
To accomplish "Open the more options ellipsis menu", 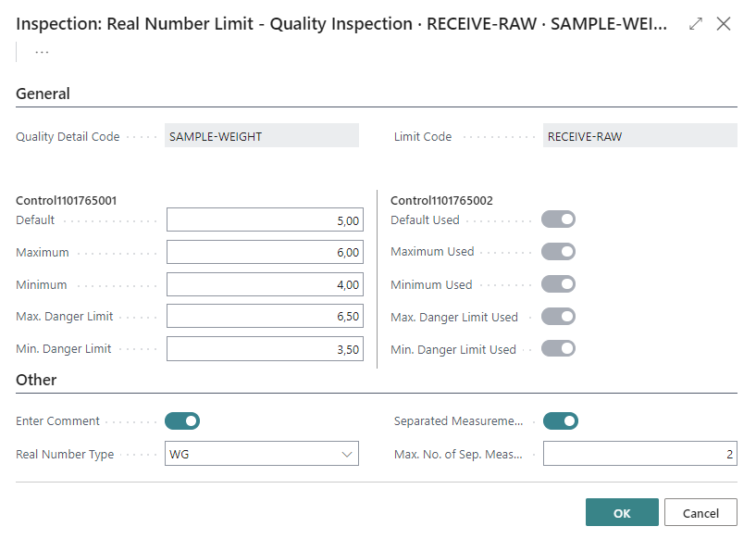I will 42,52.
